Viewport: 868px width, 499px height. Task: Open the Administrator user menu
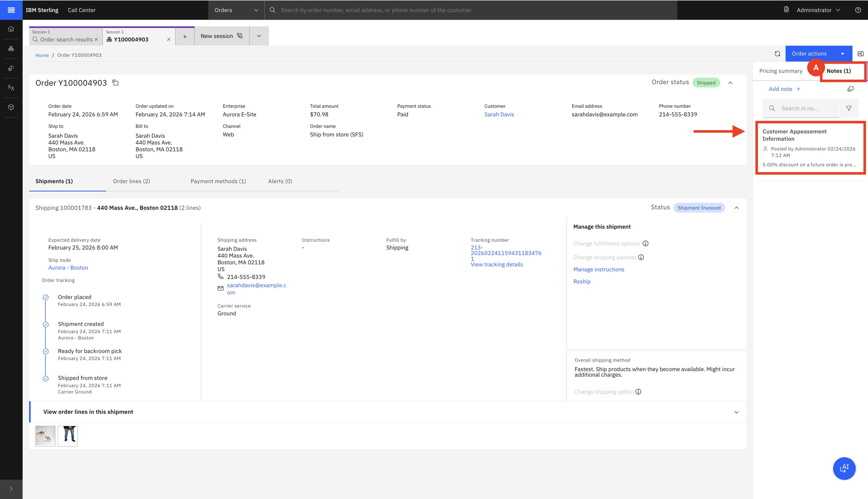(818, 10)
